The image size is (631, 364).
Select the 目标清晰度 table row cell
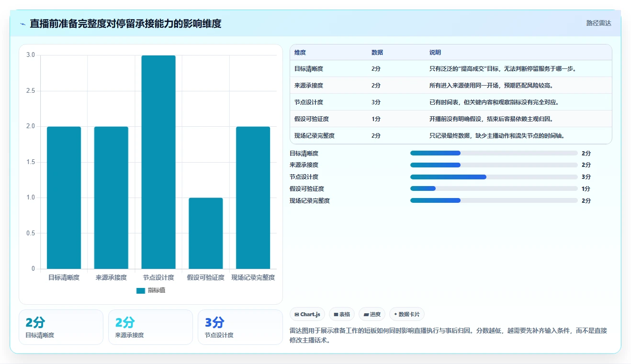pyautogui.click(x=309, y=69)
